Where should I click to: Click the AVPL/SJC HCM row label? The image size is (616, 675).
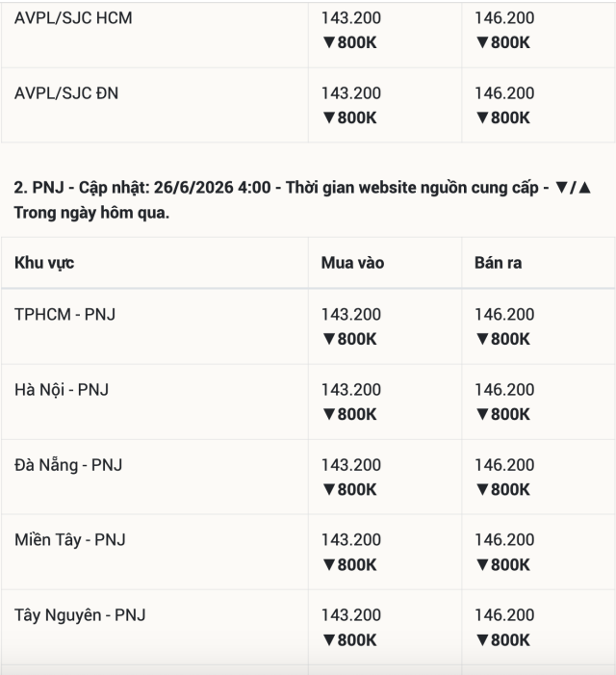(x=73, y=18)
